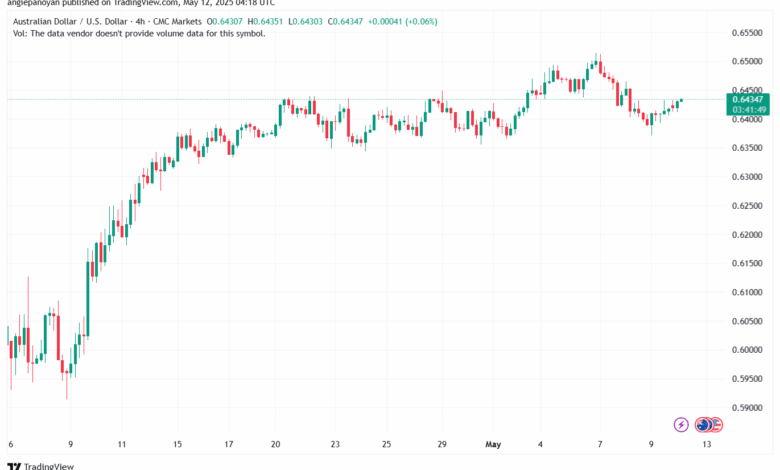Screen dimensions: 780x470
Task: Click the Australian flag economic event icon
Action: [x=703, y=425]
